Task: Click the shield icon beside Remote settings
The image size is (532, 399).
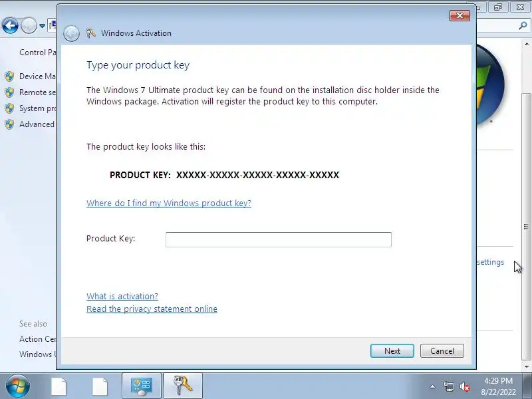Action: pos(9,92)
